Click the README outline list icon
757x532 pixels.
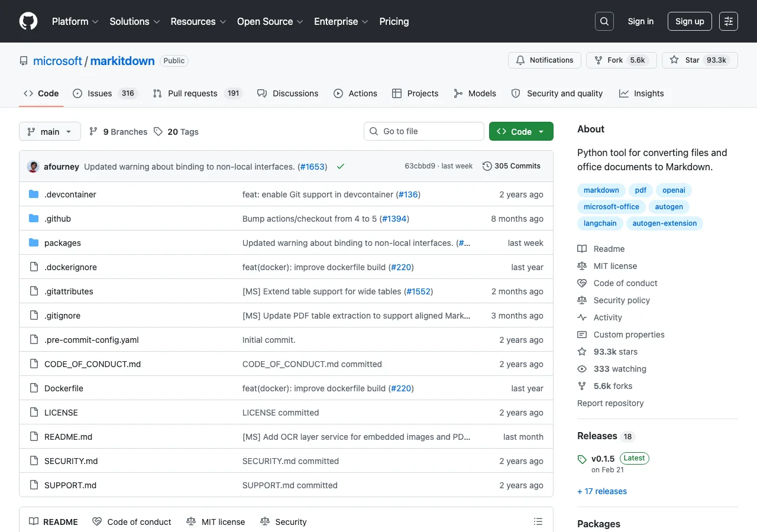click(538, 521)
